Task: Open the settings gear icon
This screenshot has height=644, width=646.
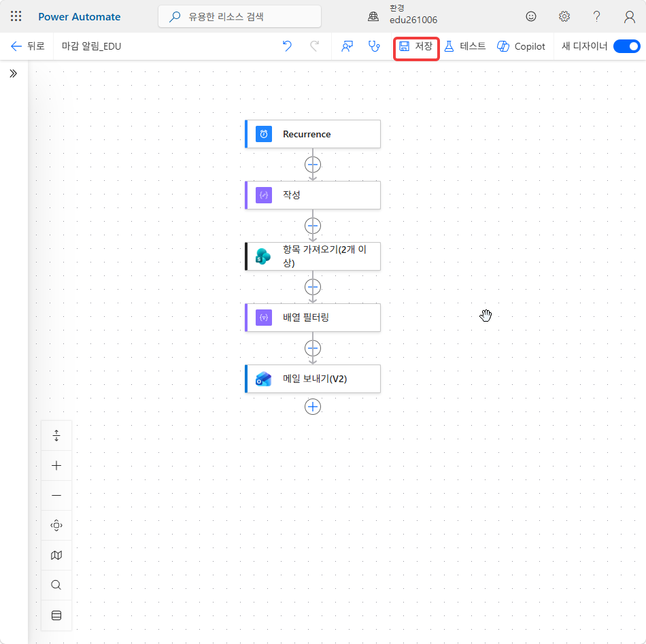Action: (x=564, y=16)
